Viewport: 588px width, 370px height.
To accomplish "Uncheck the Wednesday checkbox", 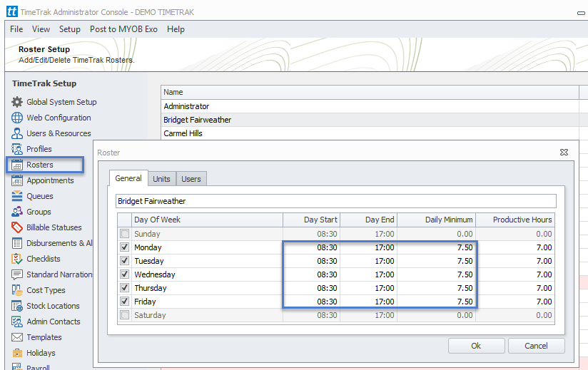I will coord(124,274).
